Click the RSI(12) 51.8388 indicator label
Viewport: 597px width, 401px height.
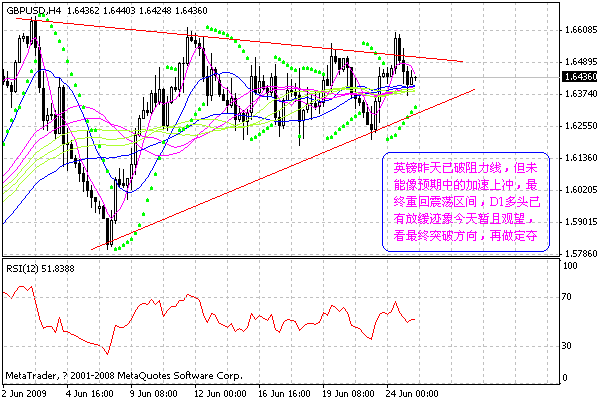[x=40, y=268]
